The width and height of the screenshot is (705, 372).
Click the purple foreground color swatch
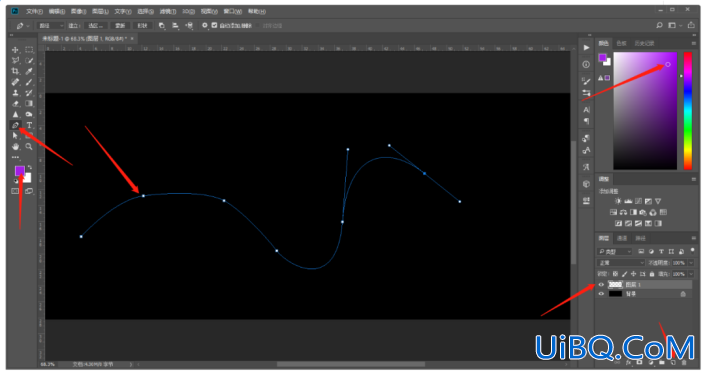pyautogui.click(x=19, y=170)
